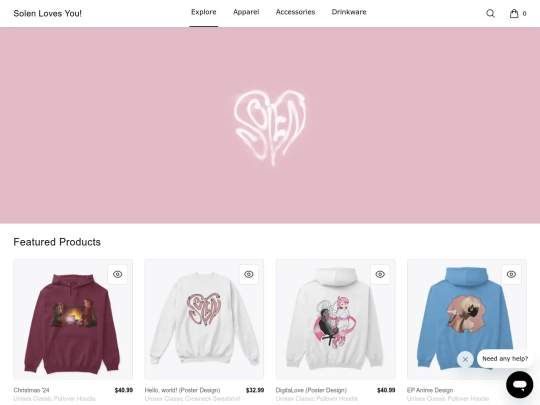Viewport: 540px width, 405px height.
Task: Open Hello, world! (Poster Design) link
Action: tap(182, 390)
